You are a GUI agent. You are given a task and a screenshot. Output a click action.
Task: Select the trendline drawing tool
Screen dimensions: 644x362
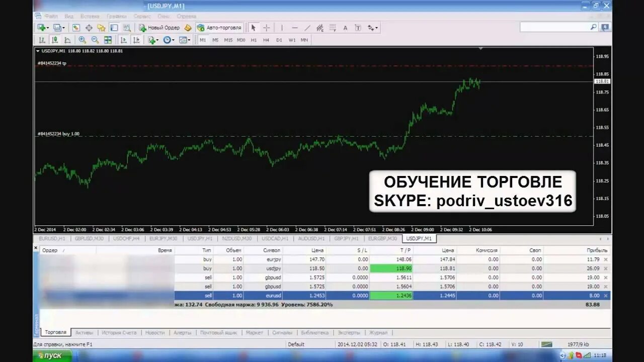click(x=307, y=28)
